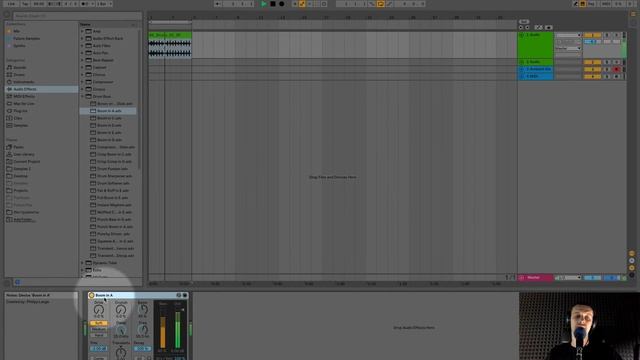This screenshot has width=640, height=360.
Task: Collapse the 1 Audio track with its fold button
Action: click(521, 35)
